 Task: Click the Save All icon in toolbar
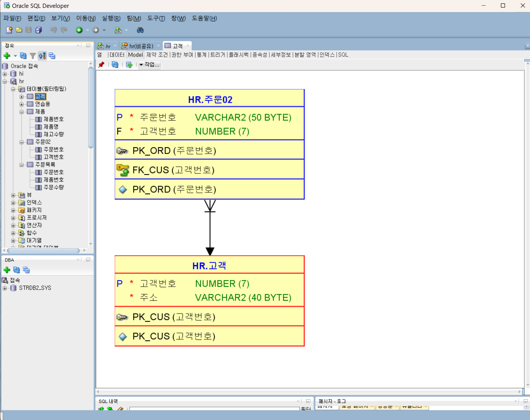pos(38,30)
